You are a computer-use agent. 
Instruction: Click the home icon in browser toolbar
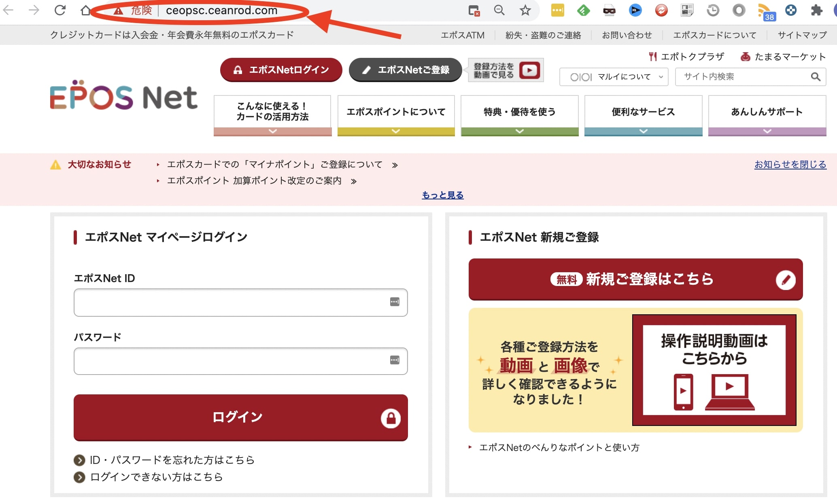(85, 10)
